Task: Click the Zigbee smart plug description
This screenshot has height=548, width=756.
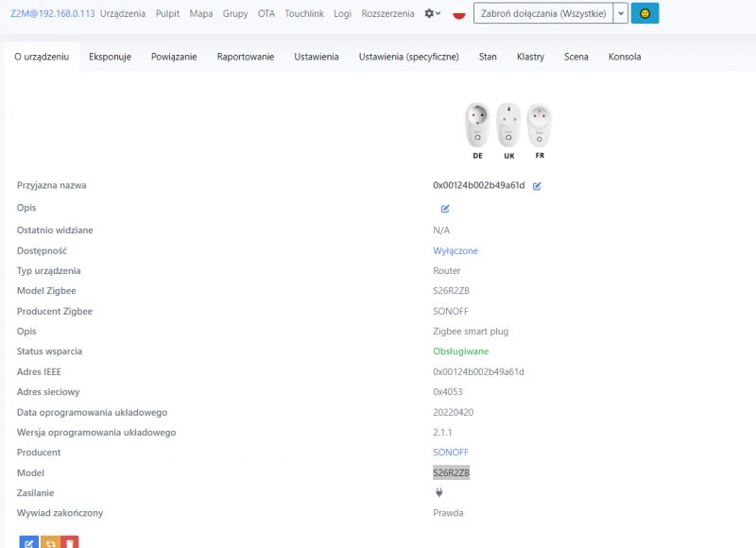Action: 471,331
